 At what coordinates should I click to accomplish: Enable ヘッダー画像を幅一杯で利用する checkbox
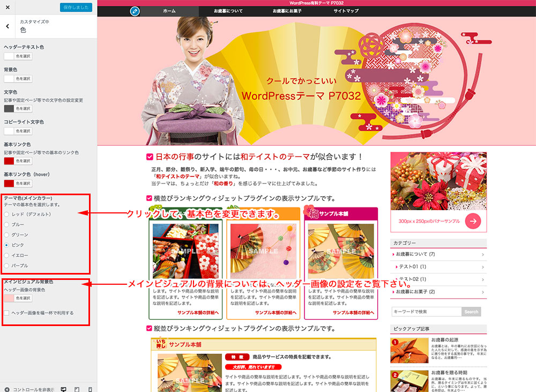[x=6, y=313]
